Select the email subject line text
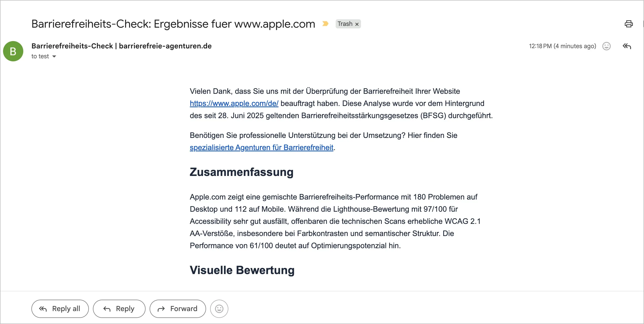Image resolution: width=644 pixels, height=324 pixels. pyautogui.click(x=173, y=24)
